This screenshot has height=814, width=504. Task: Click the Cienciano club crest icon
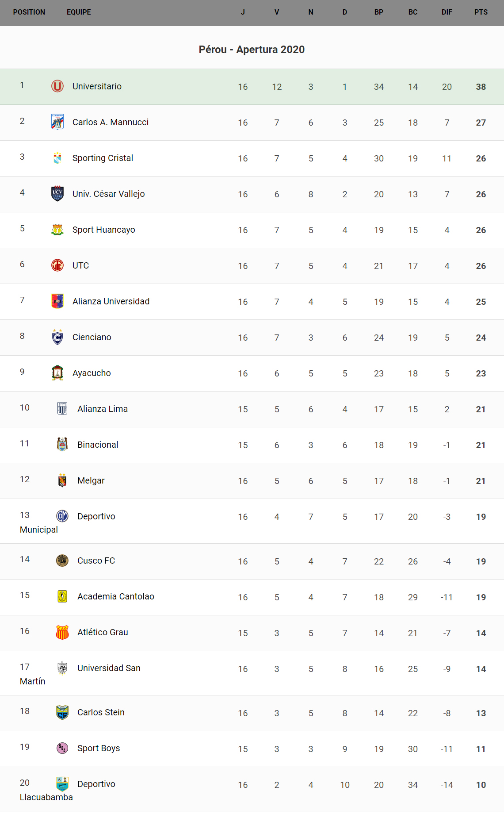[57, 337]
